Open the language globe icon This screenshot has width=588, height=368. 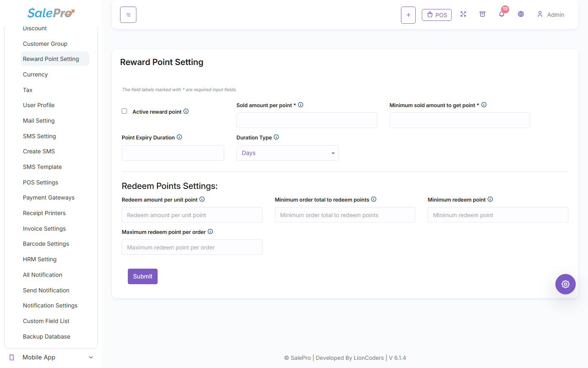click(521, 14)
